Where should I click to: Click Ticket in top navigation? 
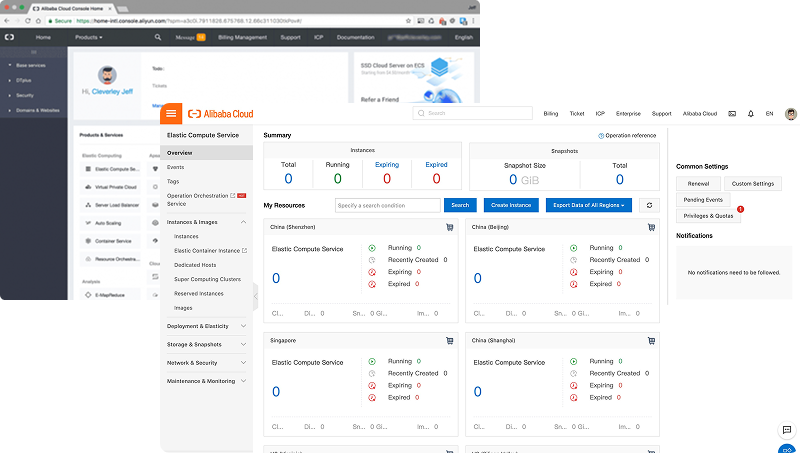577,114
